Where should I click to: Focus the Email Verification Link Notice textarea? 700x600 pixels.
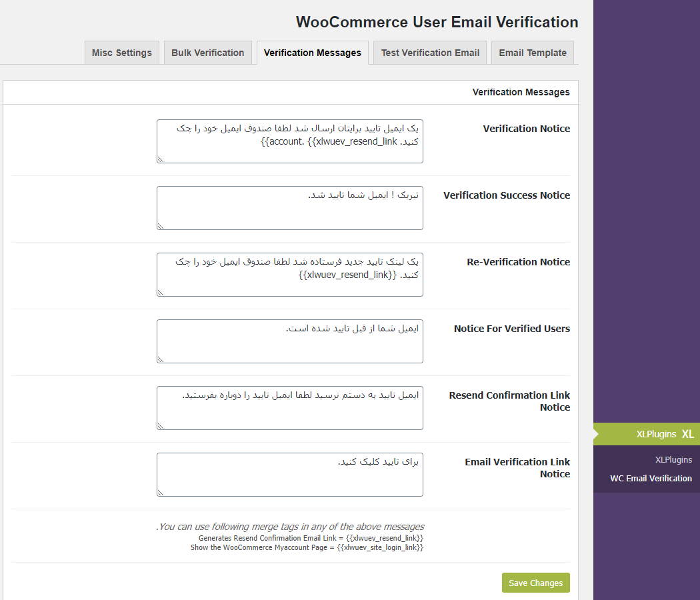coord(290,475)
